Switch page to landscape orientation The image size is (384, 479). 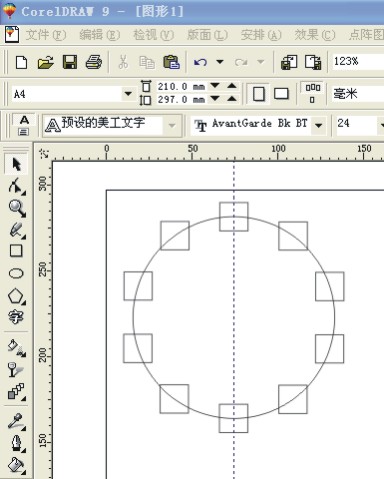coord(281,94)
